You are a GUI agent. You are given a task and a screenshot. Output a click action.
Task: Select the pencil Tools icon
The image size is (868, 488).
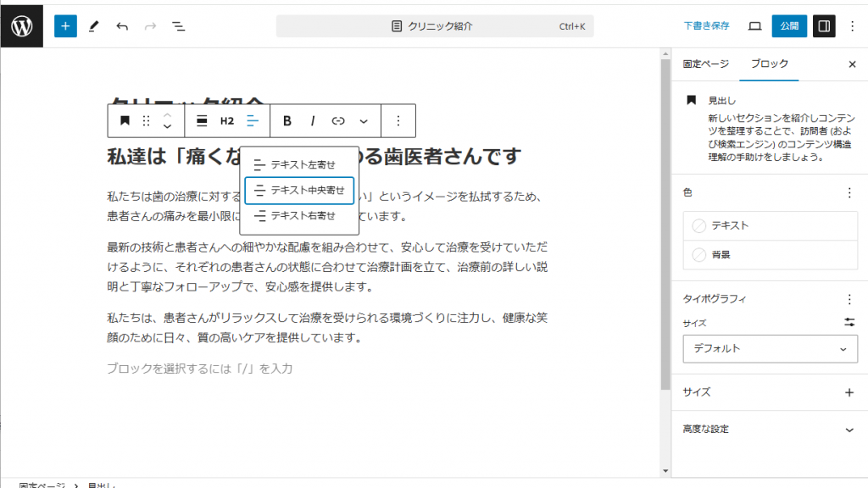coord(94,26)
